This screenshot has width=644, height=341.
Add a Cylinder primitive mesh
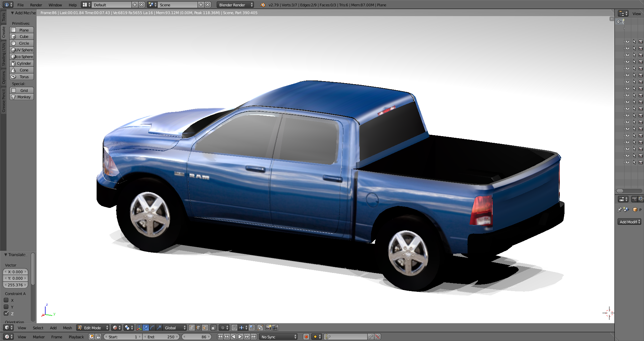[22, 63]
